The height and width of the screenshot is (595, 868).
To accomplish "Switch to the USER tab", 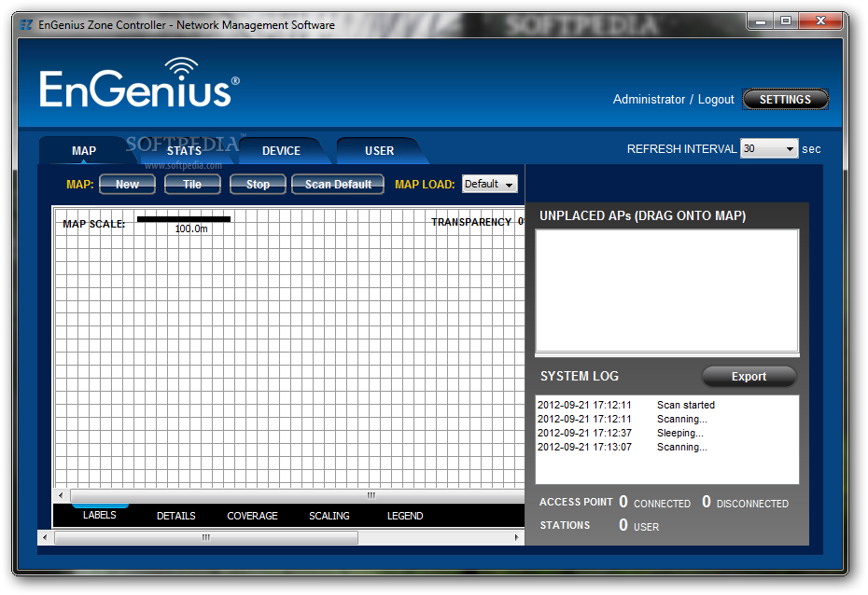I will pyautogui.click(x=379, y=150).
